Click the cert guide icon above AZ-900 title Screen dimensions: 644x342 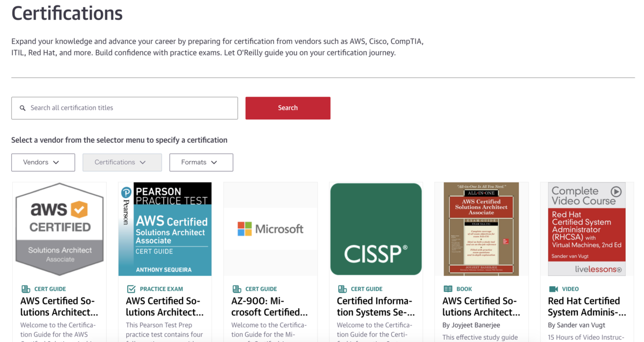[237, 289]
